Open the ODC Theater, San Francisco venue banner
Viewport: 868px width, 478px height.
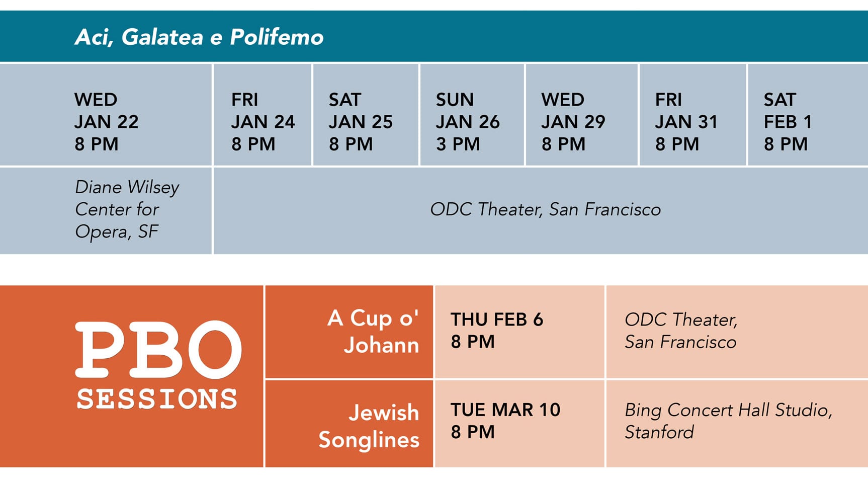click(x=545, y=209)
